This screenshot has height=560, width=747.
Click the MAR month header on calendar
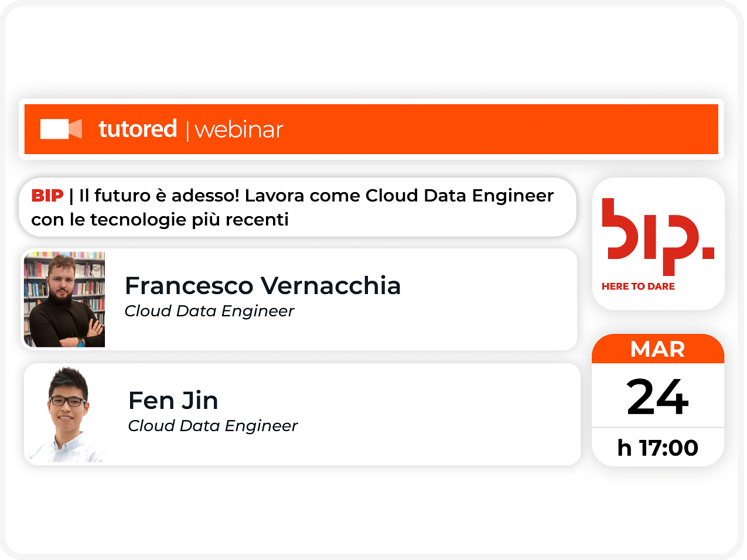[658, 350]
